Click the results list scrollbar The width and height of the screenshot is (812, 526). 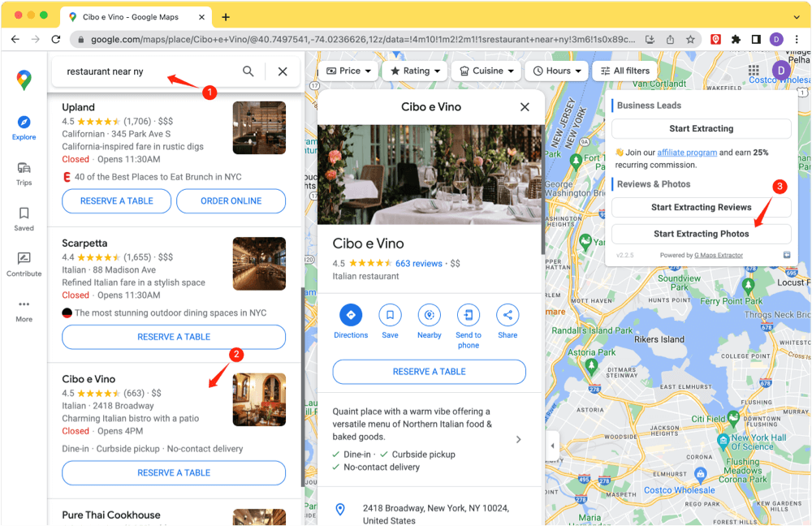(x=303, y=386)
